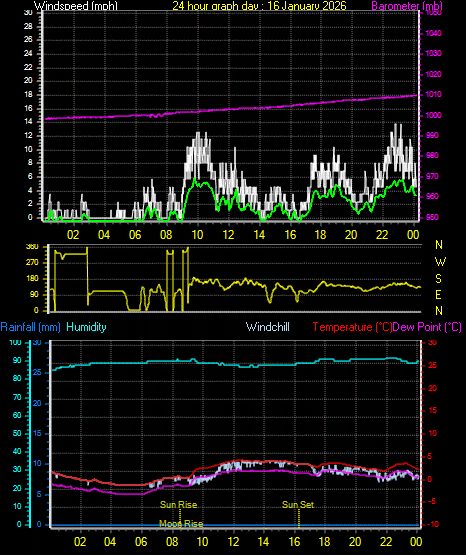Click the 50 value on the humidity axis
466x555 pixels.
click(x=17, y=434)
